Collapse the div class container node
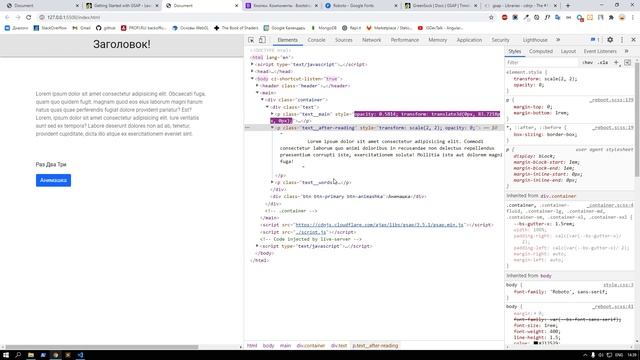This screenshot has height=360, width=640. 262,100
